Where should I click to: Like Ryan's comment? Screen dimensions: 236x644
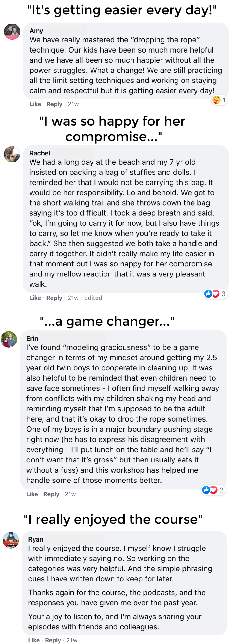click(34, 640)
